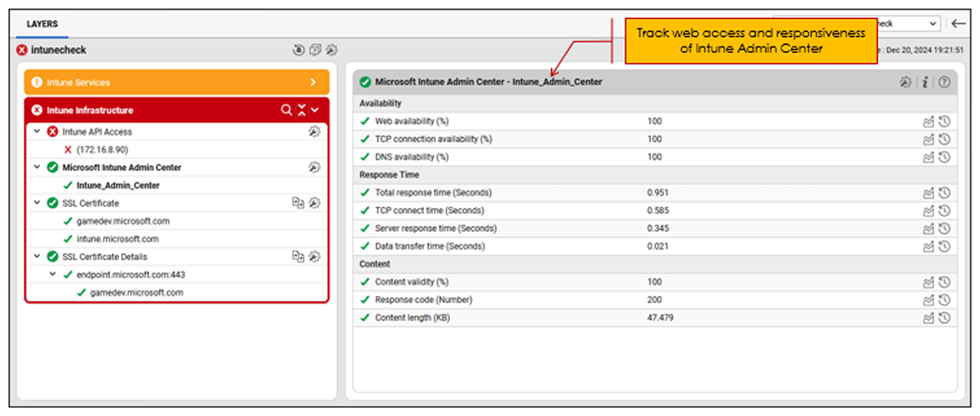Image resolution: width=980 pixels, height=416 pixels.
Task: Select the (172.16.8.90) descriptor
Action: coord(102,149)
